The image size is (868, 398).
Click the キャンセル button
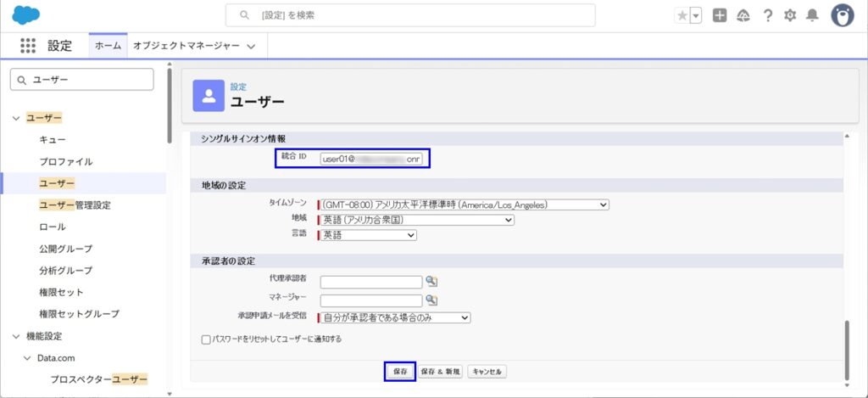487,372
